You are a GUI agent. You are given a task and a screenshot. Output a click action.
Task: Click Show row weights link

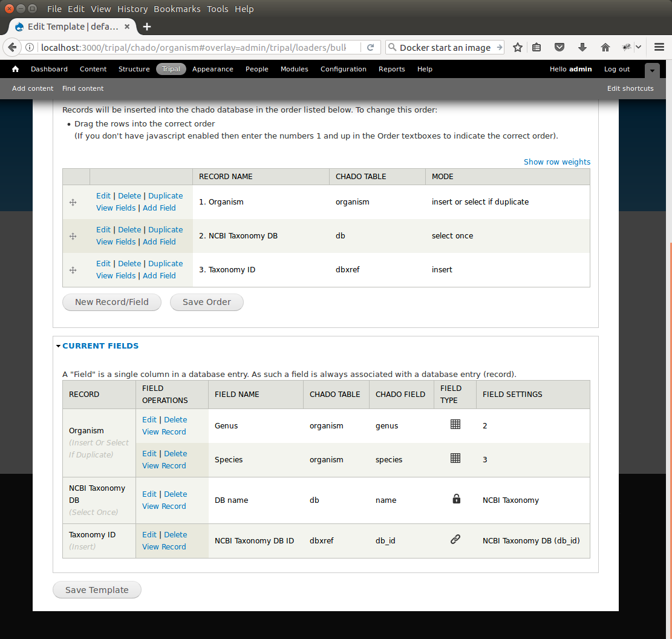pos(556,162)
